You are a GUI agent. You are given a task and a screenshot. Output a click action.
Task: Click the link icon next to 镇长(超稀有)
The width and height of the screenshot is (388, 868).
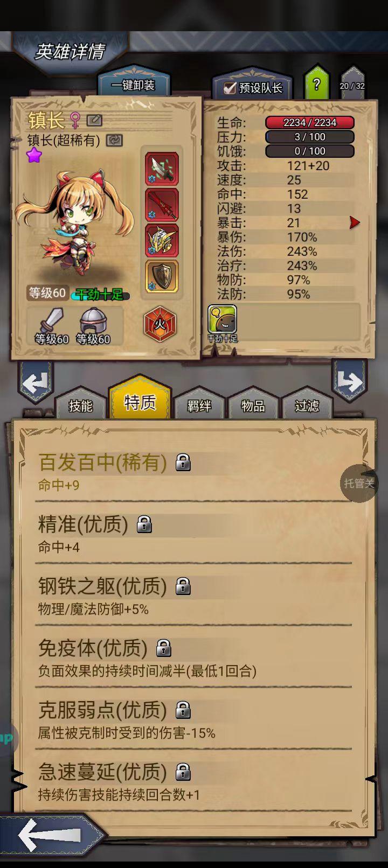pyautogui.click(x=114, y=140)
